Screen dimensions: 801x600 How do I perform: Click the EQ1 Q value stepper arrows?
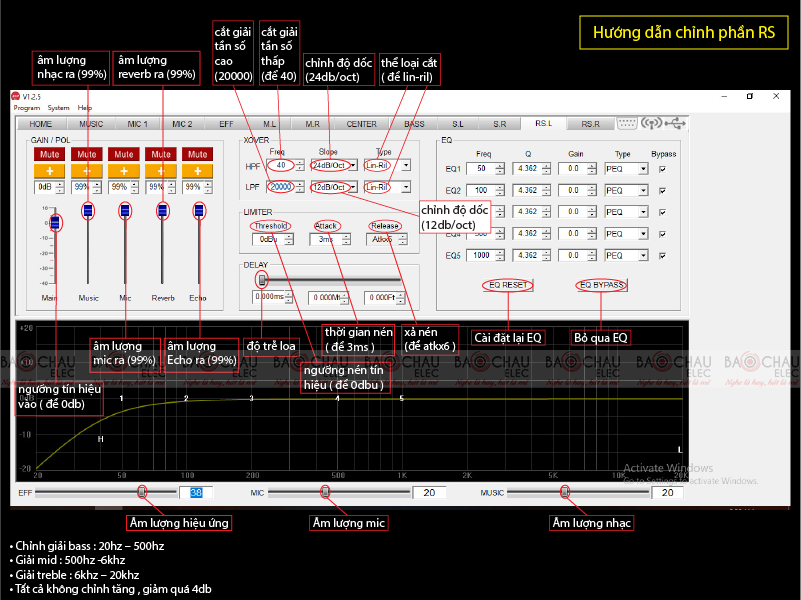click(547, 169)
